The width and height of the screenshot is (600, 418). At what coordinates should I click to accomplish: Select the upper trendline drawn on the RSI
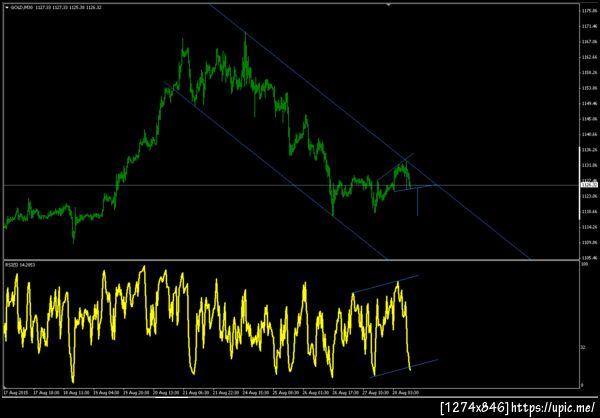coord(386,284)
